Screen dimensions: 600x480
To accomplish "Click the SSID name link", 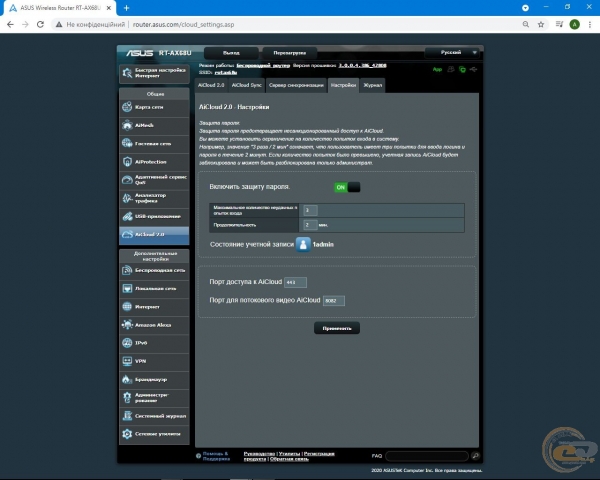I will point(226,72).
